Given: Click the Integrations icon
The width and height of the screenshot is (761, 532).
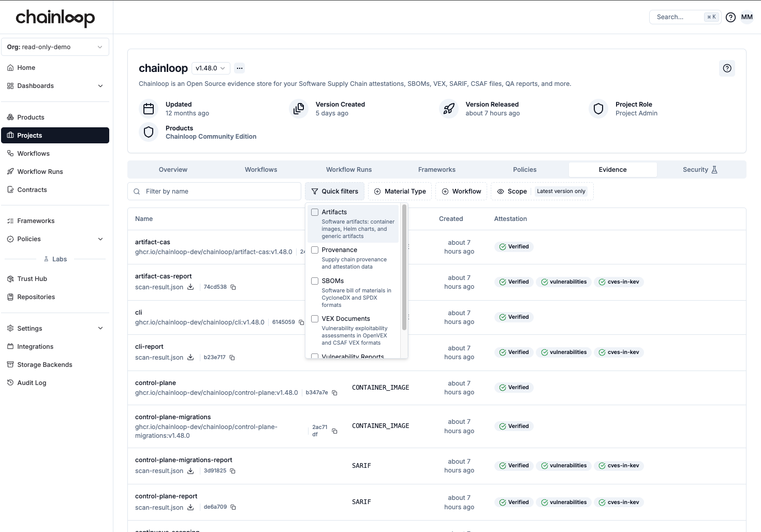Looking at the screenshot, I should (x=10, y=347).
